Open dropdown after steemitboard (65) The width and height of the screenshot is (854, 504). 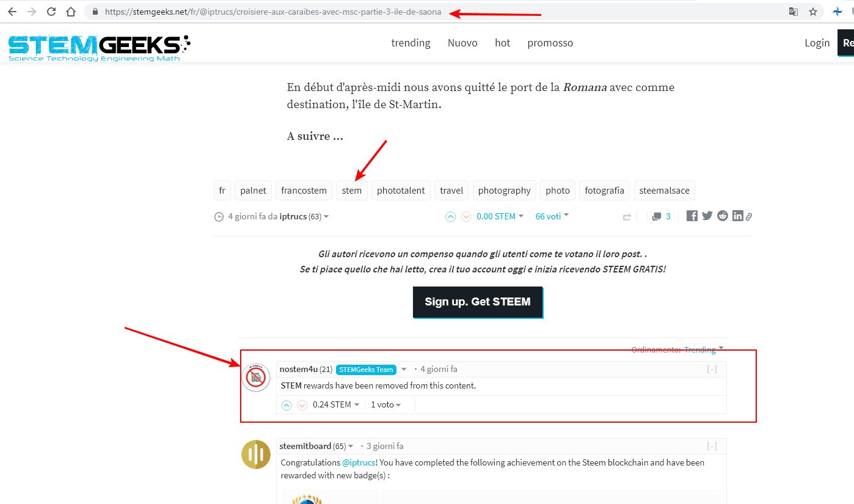click(351, 447)
